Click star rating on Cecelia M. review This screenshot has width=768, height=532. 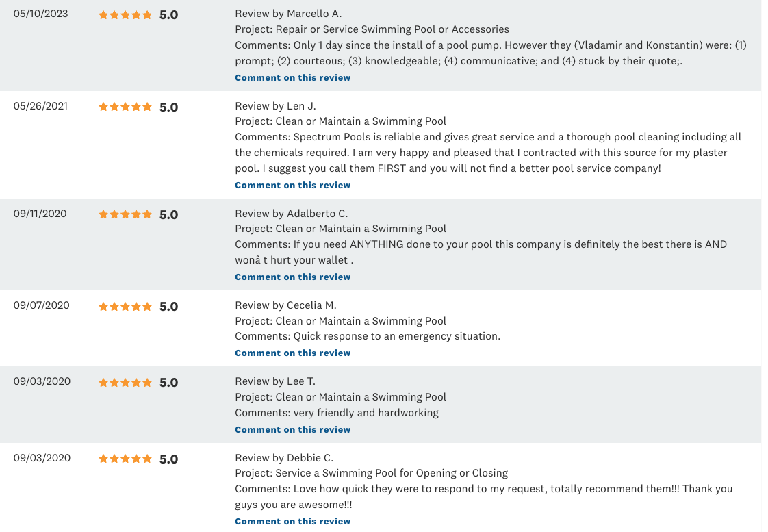click(125, 307)
